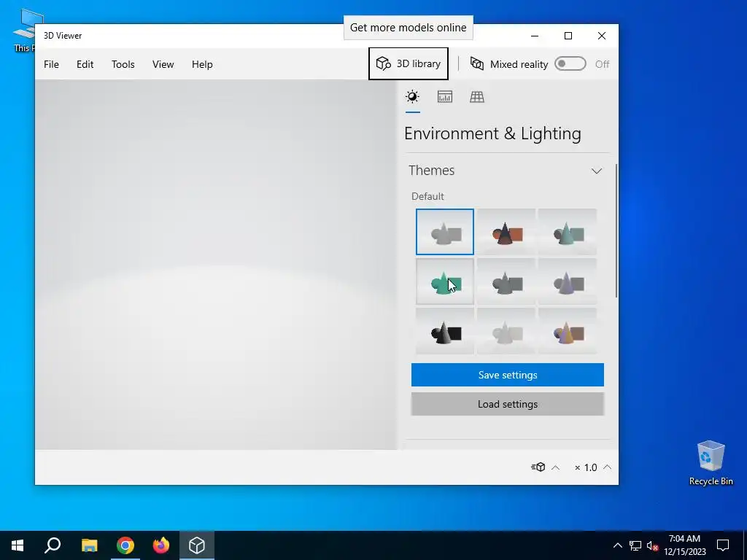Image resolution: width=747 pixels, height=560 pixels.
Task: Select the purple and gold theme thumbnail
Action: point(567,331)
